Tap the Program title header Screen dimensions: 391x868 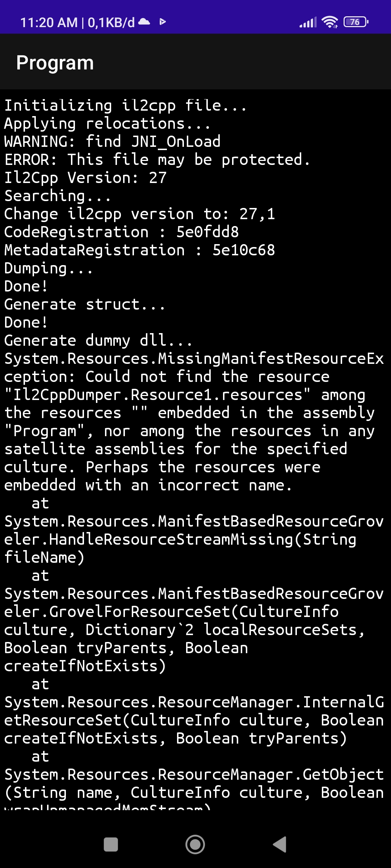[55, 62]
